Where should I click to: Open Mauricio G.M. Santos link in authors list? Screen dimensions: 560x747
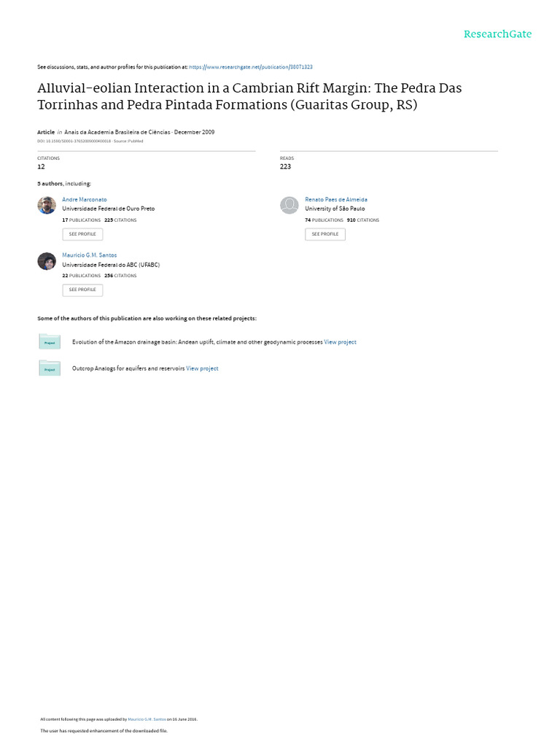[90, 255]
